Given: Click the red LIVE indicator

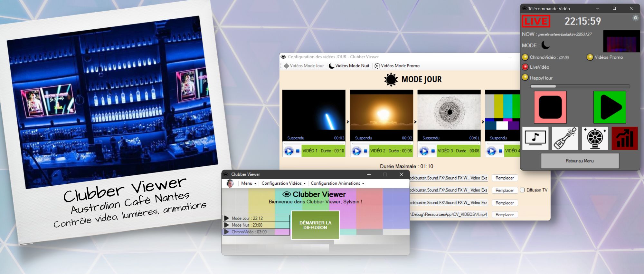Looking at the screenshot, I should click(536, 21).
